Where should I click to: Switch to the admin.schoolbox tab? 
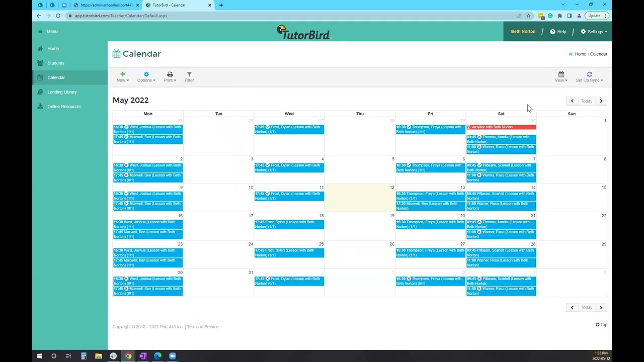pyautogui.click(x=106, y=5)
